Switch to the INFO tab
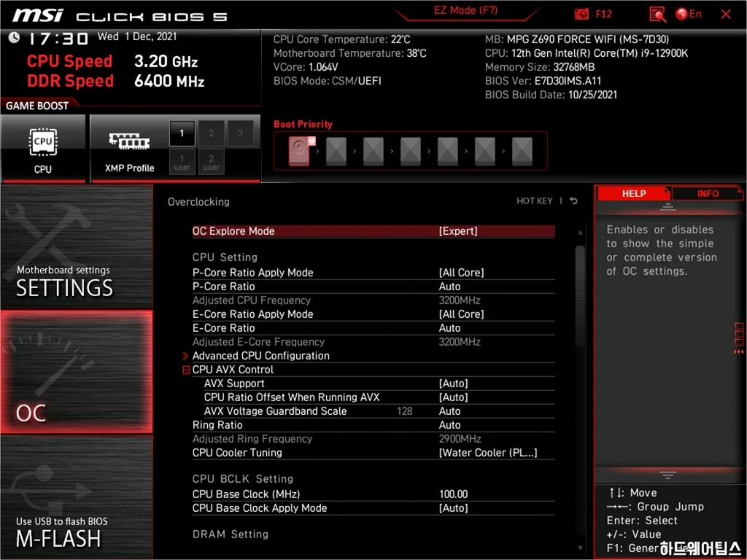This screenshot has width=747, height=560. click(x=707, y=193)
